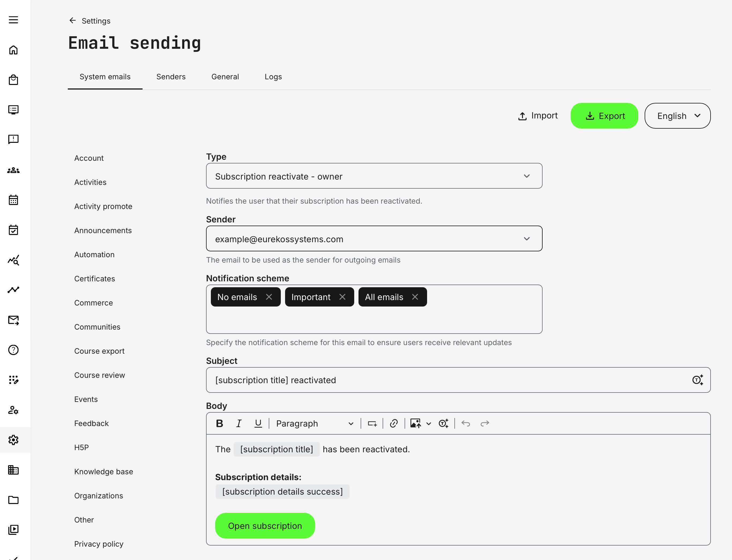Viewport: 732px width, 560px height.
Task: Click into the Subject input field
Action: (447, 380)
